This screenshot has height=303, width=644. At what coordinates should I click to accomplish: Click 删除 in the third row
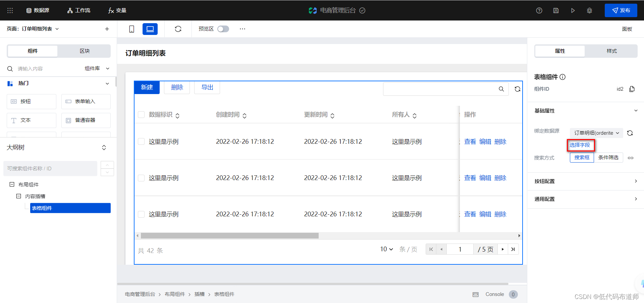[x=500, y=214]
